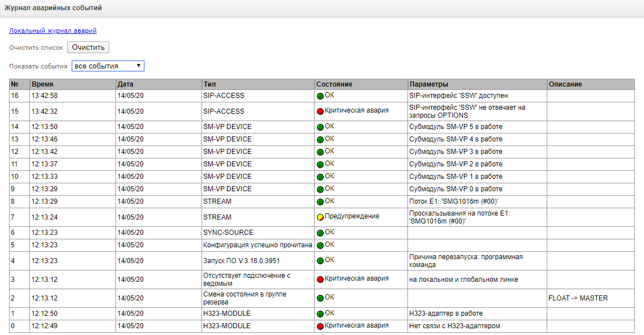Click 'Субмодуль SM-VP 2 в работе'
This screenshot has height=335, width=644.
[x=456, y=164]
